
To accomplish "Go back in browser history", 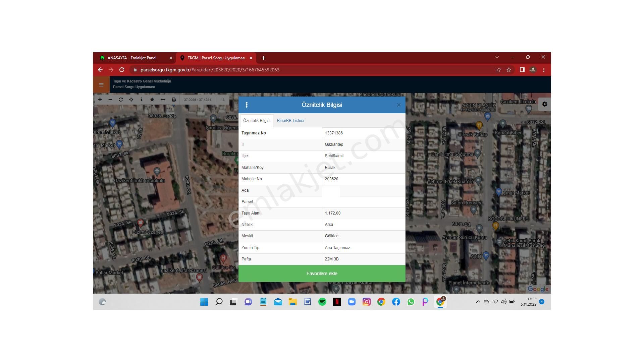I will 100,70.
